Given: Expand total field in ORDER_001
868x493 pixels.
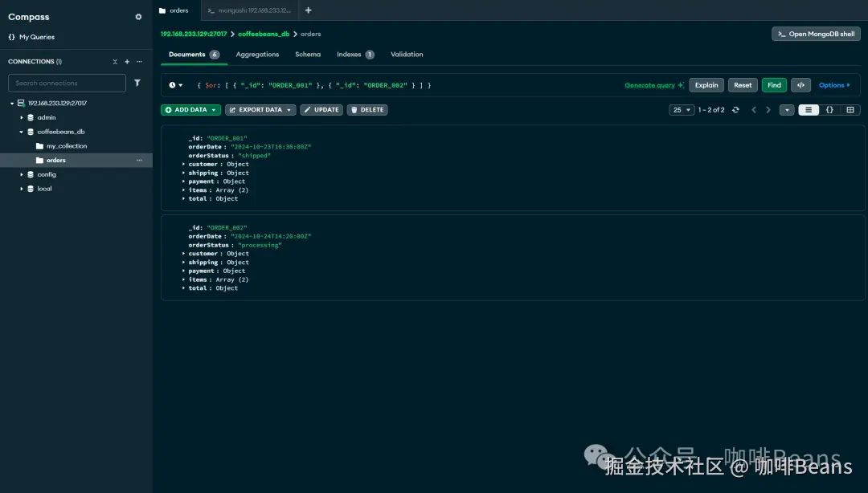Looking at the screenshot, I should point(184,199).
